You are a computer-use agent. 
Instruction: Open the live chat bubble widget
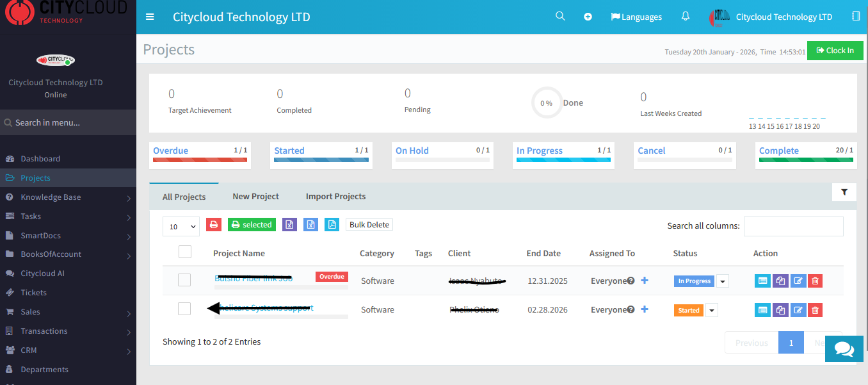(x=844, y=348)
